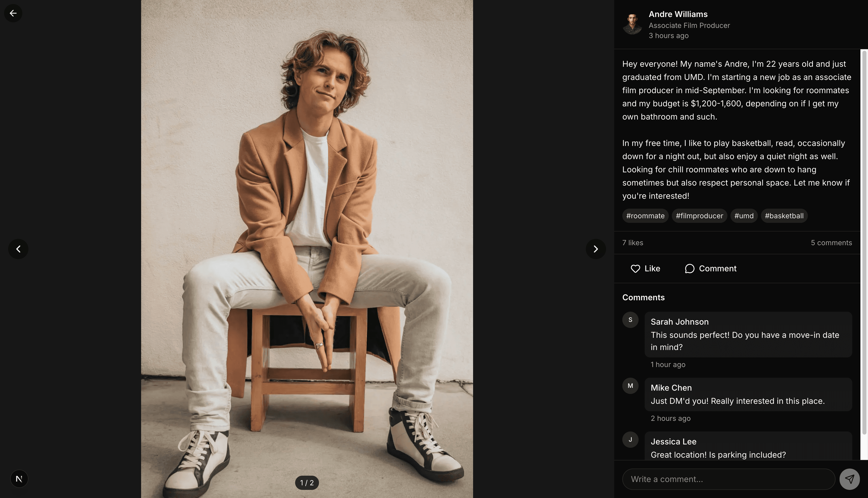Image resolution: width=868 pixels, height=498 pixels.
Task: Open commenting via the speech bubble icon
Action: 690,269
